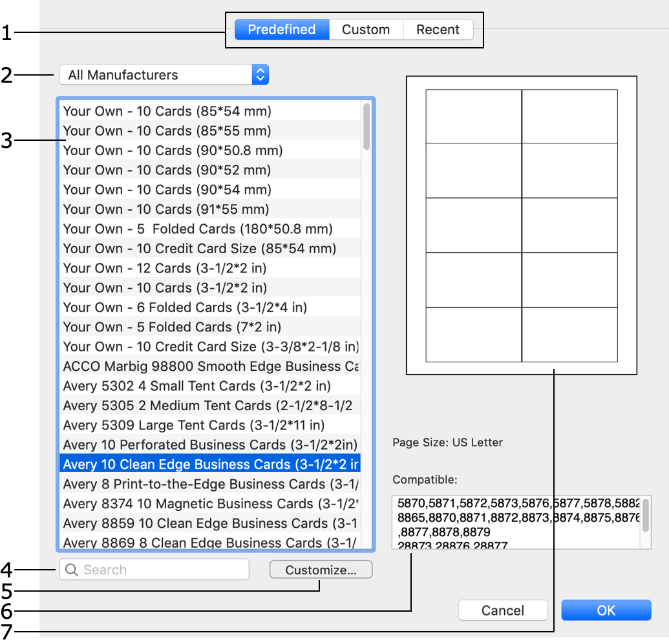The image size is (669, 644).
Task: Select Your Own - 10 Cards (90*50.8 mm)
Action: [x=210, y=150]
